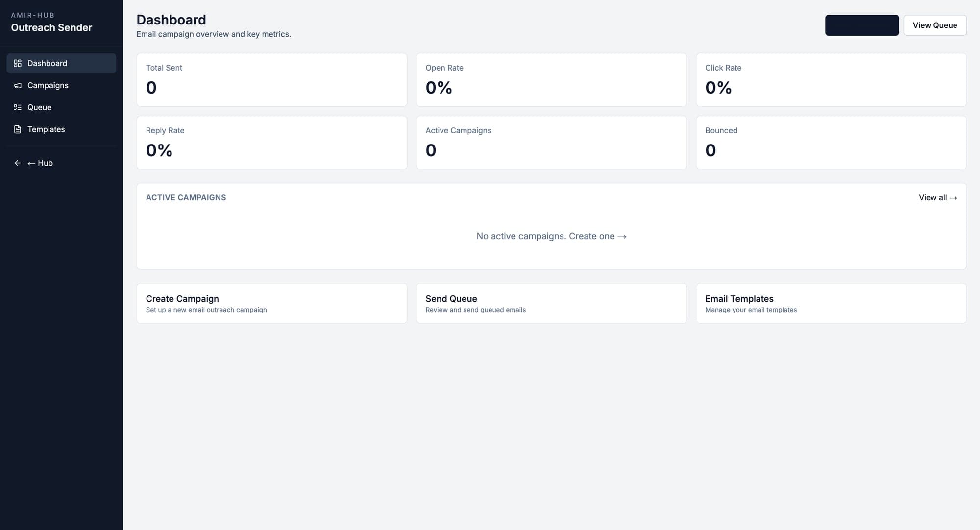Click the Open Rate stat card
The width and height of the screenshot is (980, 530).
pos(551,80)
